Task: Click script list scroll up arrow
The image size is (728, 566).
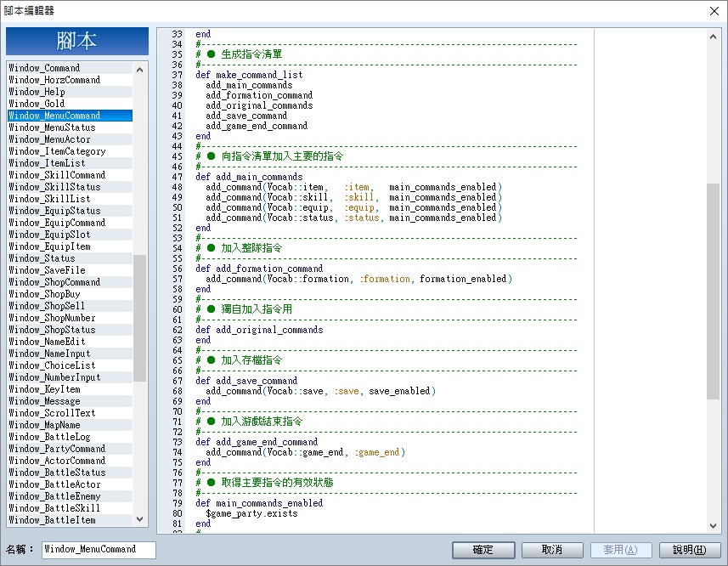Action: tap(140, 70)
